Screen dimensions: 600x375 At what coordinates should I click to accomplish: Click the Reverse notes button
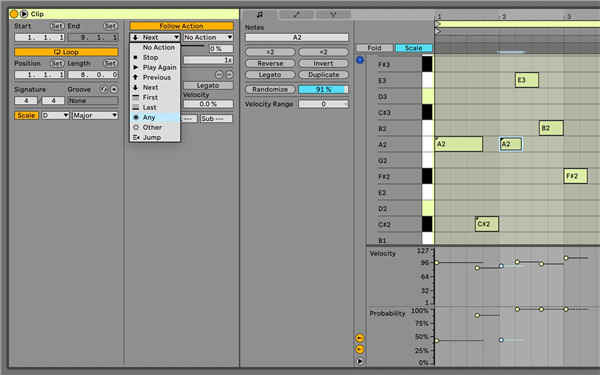click(270, 63)
